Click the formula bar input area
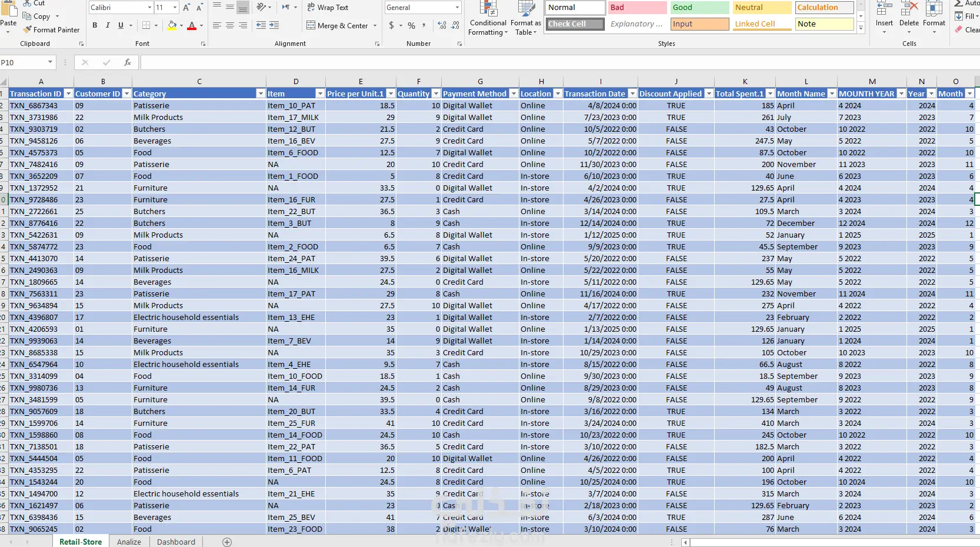This screenshot has width=980, height=547. point(560,62)
